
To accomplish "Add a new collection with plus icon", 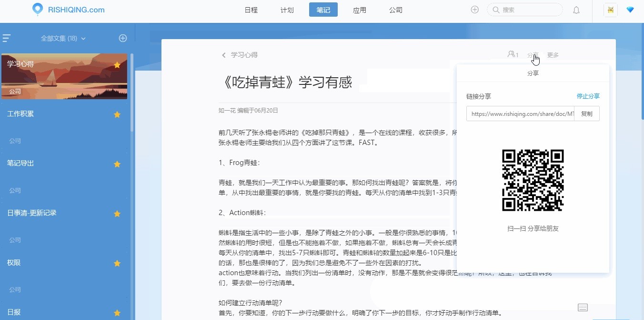I will coord(123,38).
